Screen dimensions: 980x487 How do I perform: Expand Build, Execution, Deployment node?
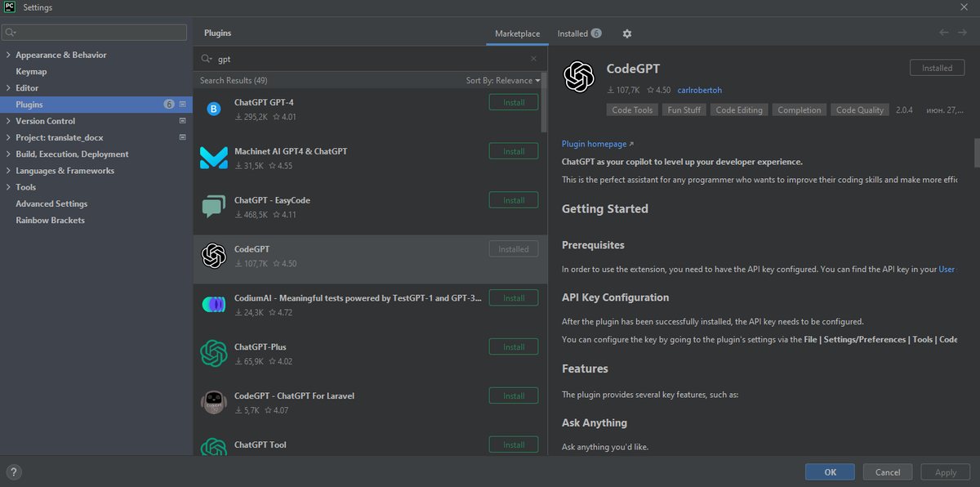[x=8, y=154]
